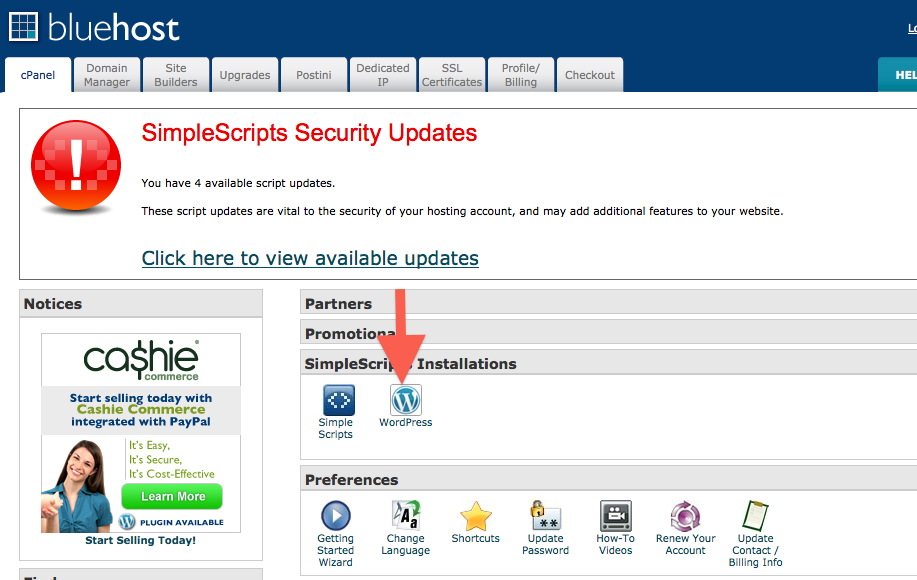Click the bluehost logo
Screen dimensions: 917x580
tap(94, 27)
